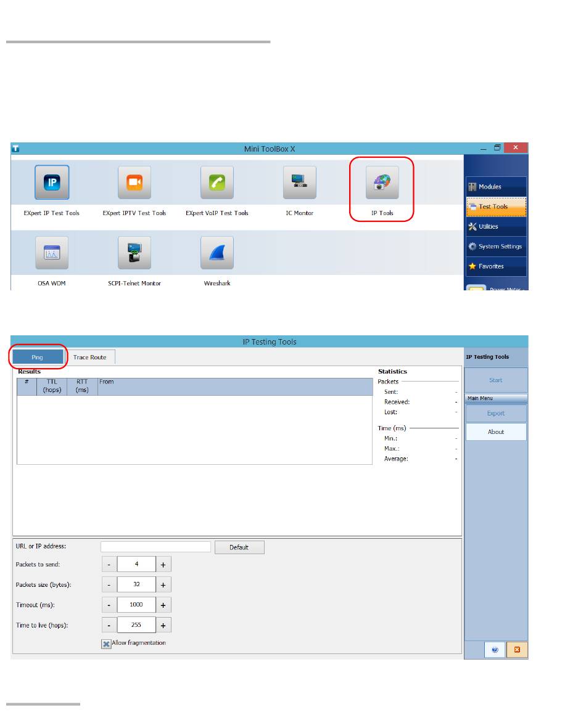Image resolution: width=586 pixels, height=728 pixels.
Task: Open the IC Monitor application
Action: click(x=300, y=182)
